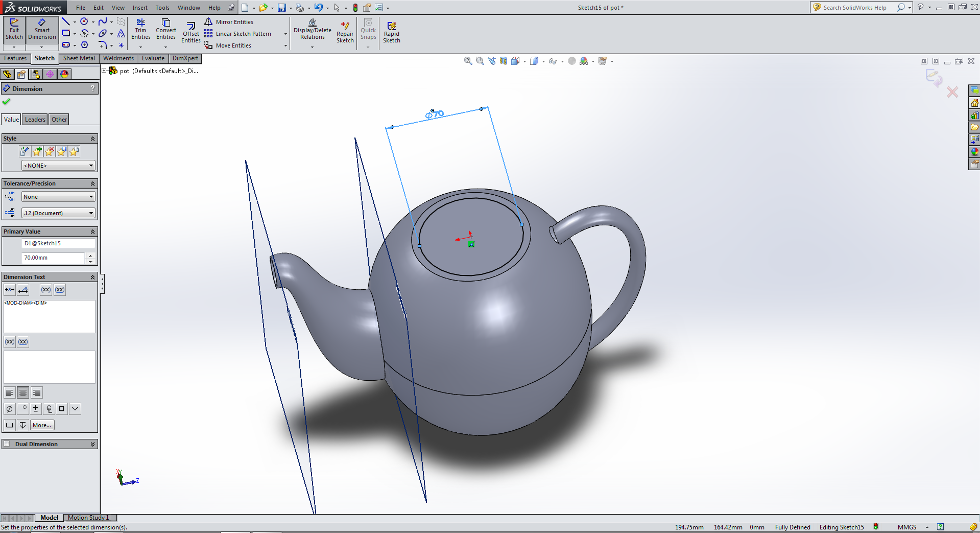Select the sketch Point tool
This screenshot has width=980, height=533.
tap(121, 45)
